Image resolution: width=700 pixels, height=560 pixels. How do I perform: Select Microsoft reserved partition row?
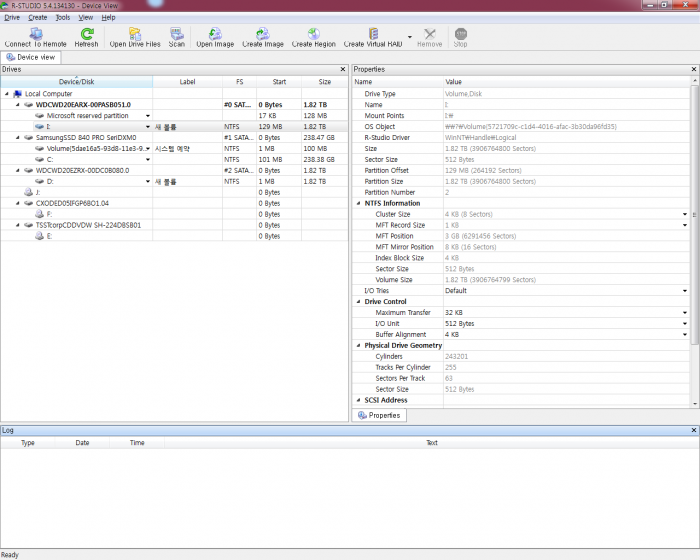174,116
